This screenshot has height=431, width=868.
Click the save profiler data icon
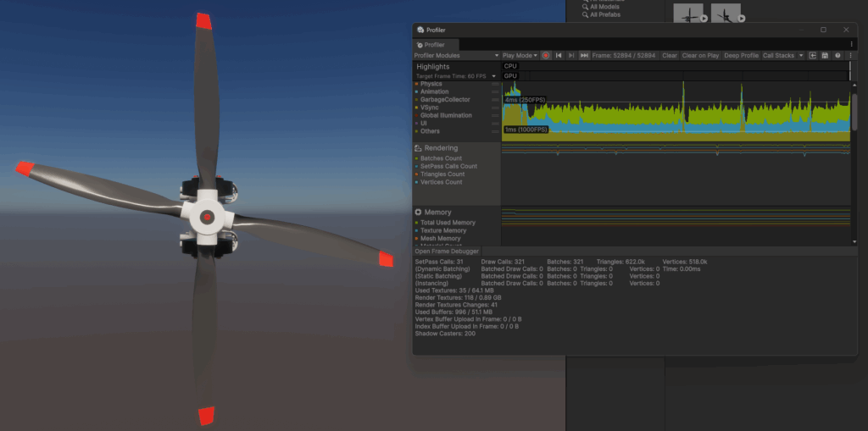tap(825, 56)
